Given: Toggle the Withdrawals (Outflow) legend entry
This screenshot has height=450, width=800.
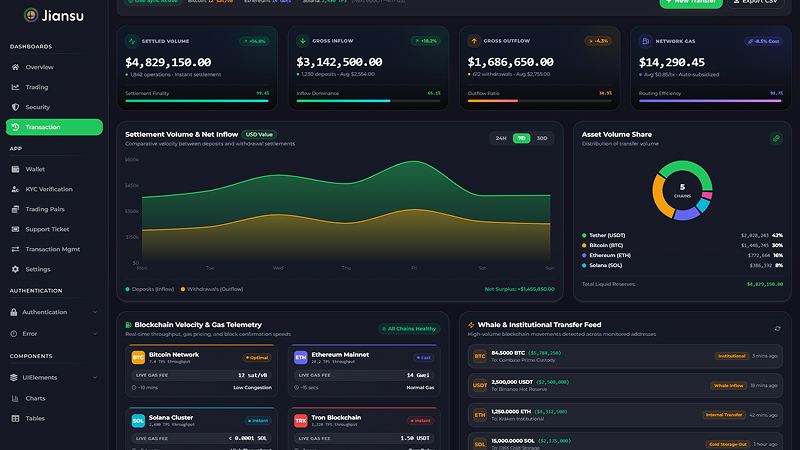Looking at the screenshot, I should tap(212, 289).
